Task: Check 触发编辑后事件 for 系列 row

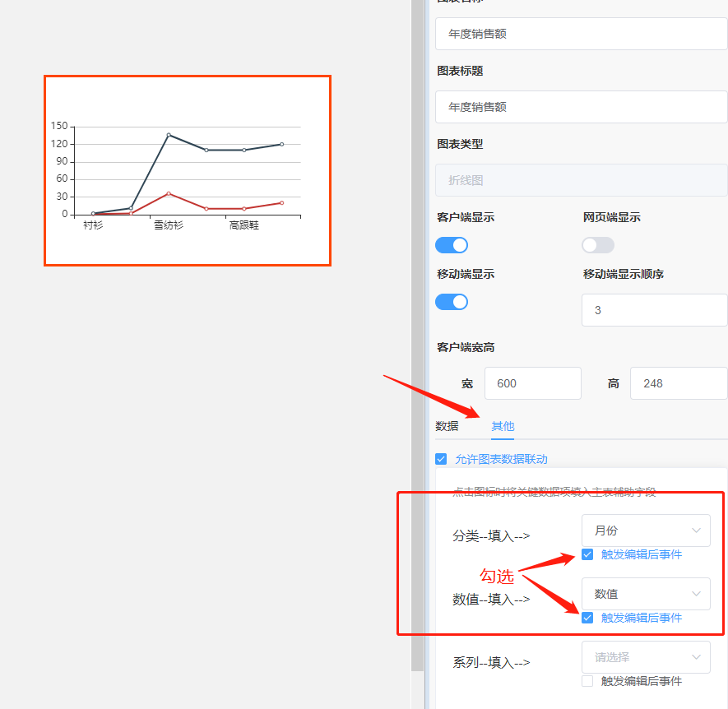Action: click(587, 681)
